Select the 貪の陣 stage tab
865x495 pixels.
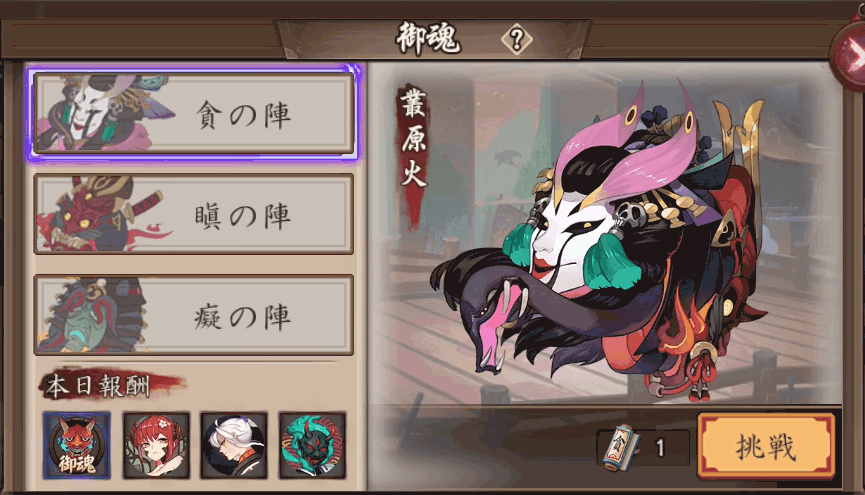point(193,114)
